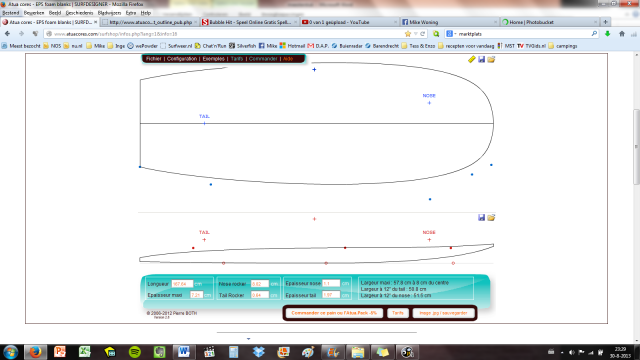
Task: Click the Tarifs button near the order button
Action: point(398,313)
